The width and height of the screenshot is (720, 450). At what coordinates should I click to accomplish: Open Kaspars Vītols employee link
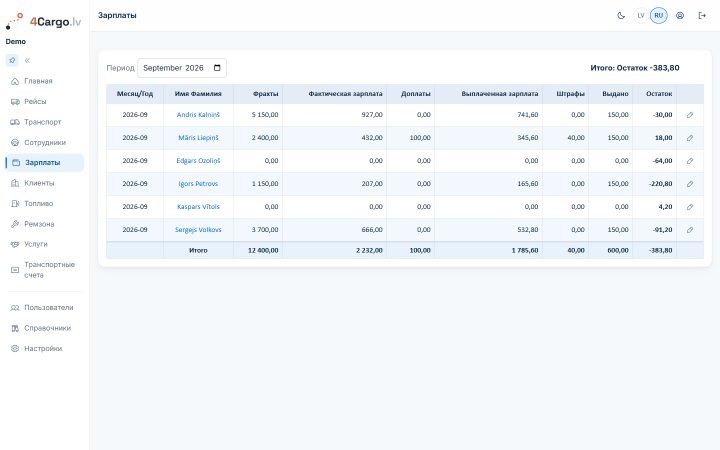click(198, 207)
